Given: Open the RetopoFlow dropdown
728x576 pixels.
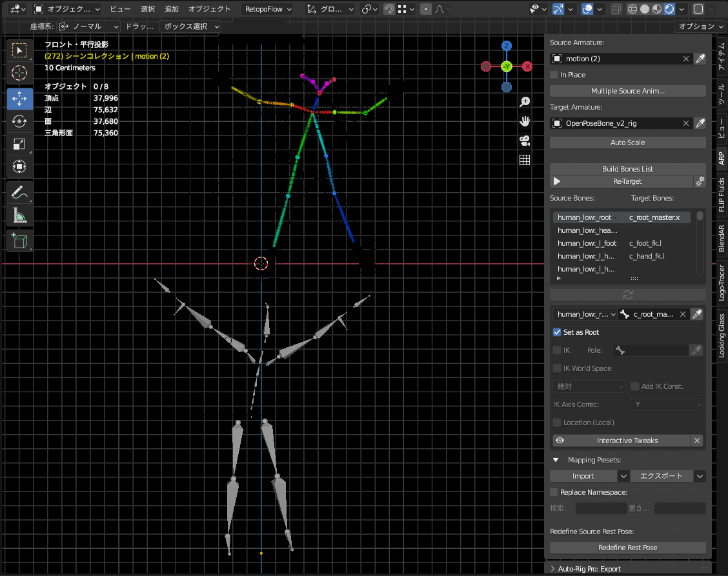Looking at the screenshot, I should pos(268,9).
